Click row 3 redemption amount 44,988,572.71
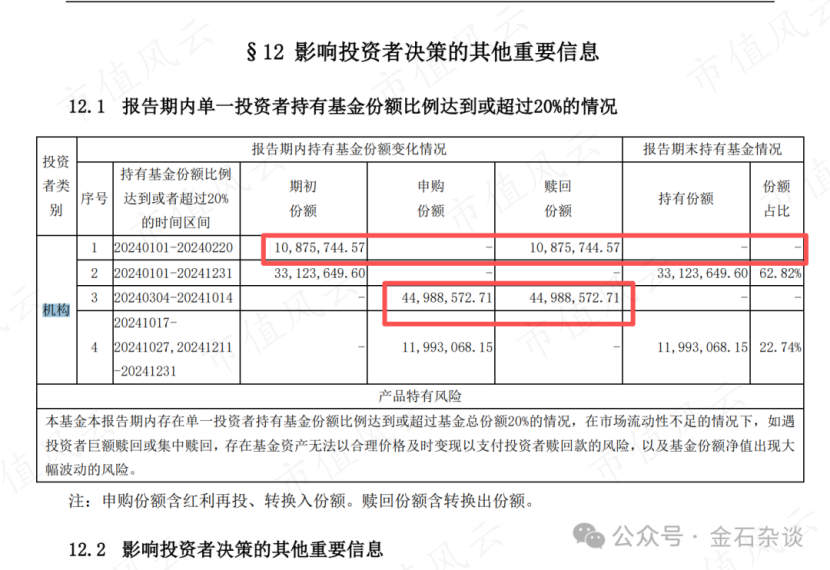Image resolution: width=830 pixels, height=570 pixels. coord(570,298)
